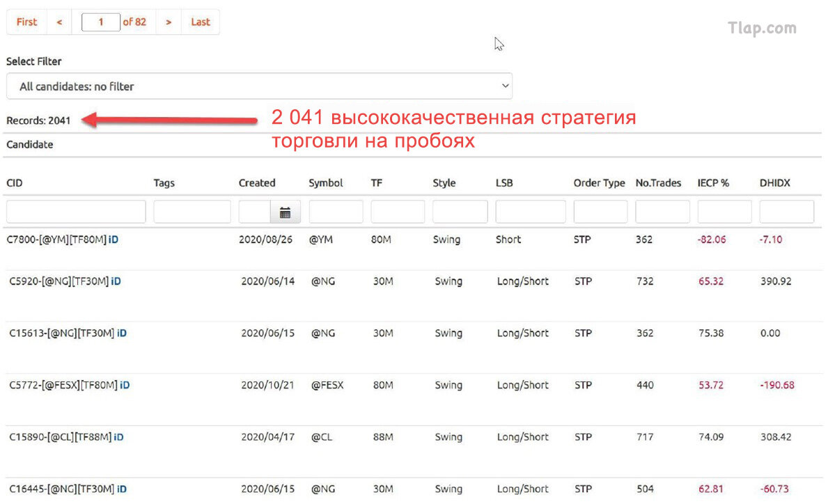Go to the next page arrow
Screen dimensions: 828x504
169,22
